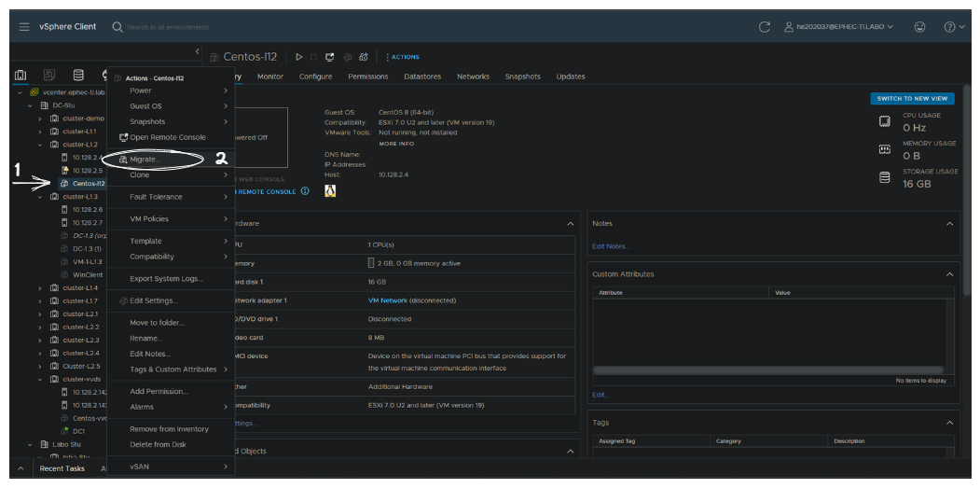Collapse the cluster-L1.2 tree node
980x488 pixels.
click(40, 145)
